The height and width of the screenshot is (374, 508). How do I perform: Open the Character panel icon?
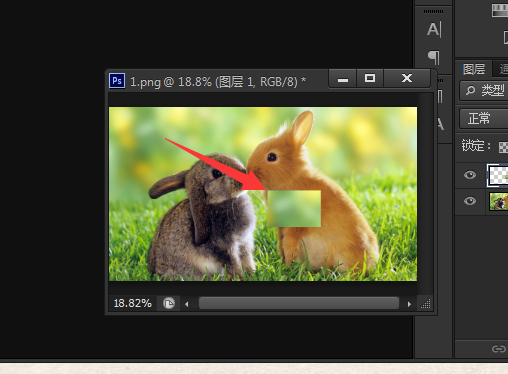tap(434, 29)
